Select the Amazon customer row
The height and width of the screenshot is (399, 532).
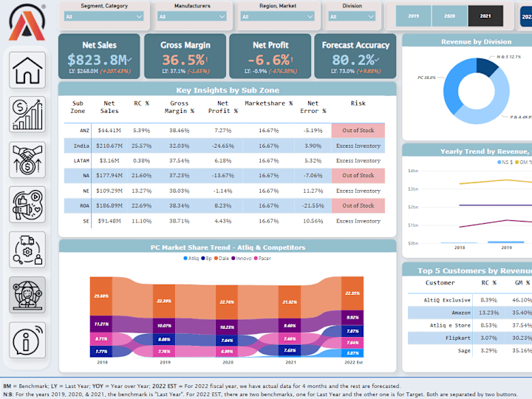[470, 313]
